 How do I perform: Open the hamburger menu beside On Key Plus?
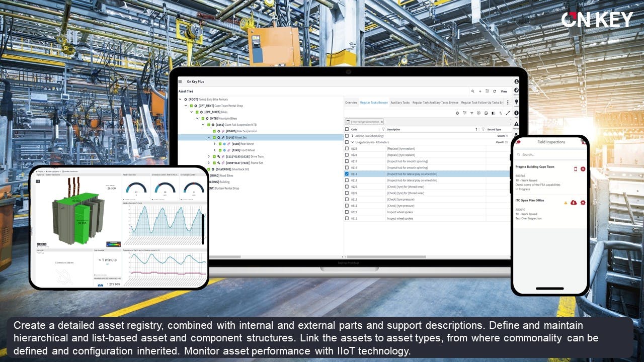click(180, 81)
